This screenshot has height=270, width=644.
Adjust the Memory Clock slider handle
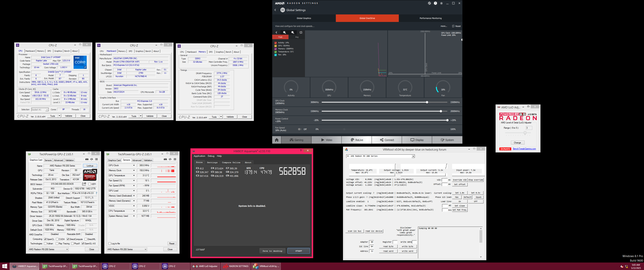click(x=441, y=111)
